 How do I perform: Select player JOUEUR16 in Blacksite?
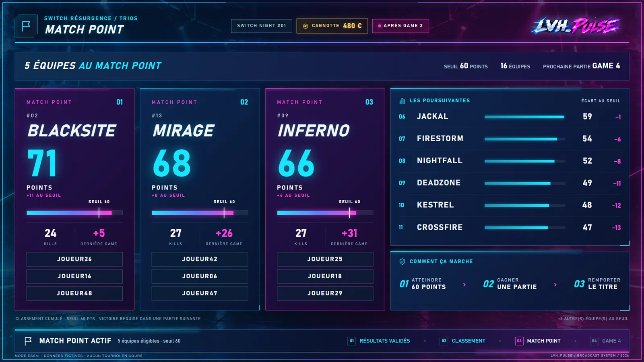[74, 276]
